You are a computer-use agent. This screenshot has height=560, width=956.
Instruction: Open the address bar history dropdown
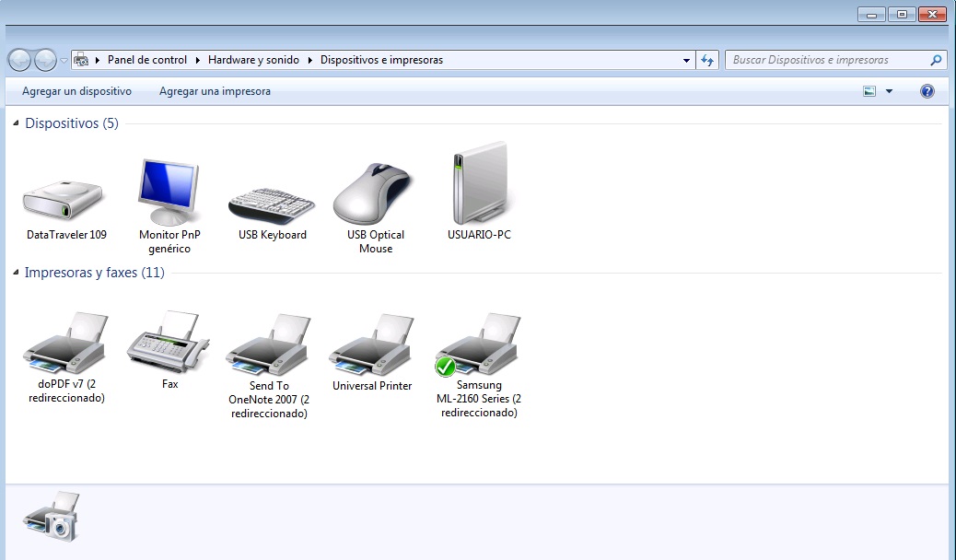tap(686, 61)
